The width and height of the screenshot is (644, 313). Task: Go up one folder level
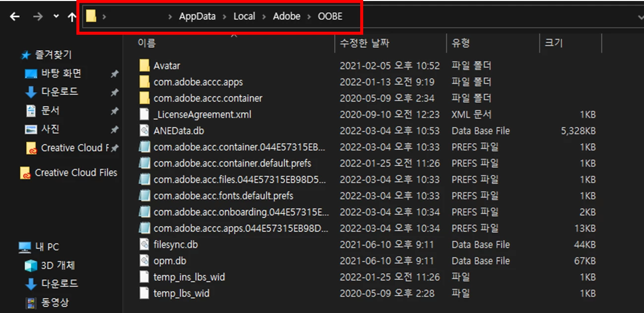click(72, 16)
